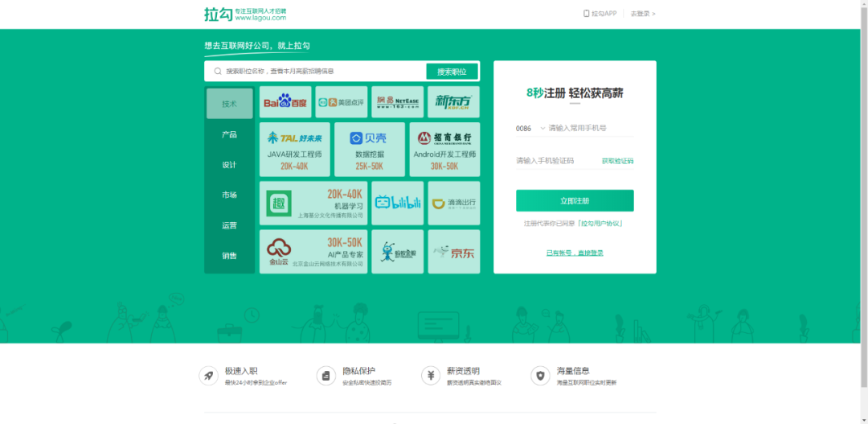Open the 美团点评 company tile
The width and height of the screenshot is (868, 424).
click(342, 102)
